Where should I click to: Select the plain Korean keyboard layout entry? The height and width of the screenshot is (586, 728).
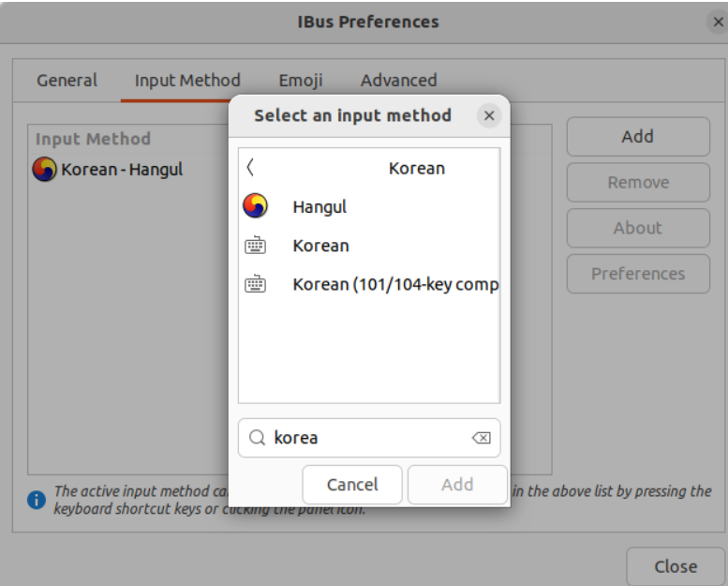369,246
